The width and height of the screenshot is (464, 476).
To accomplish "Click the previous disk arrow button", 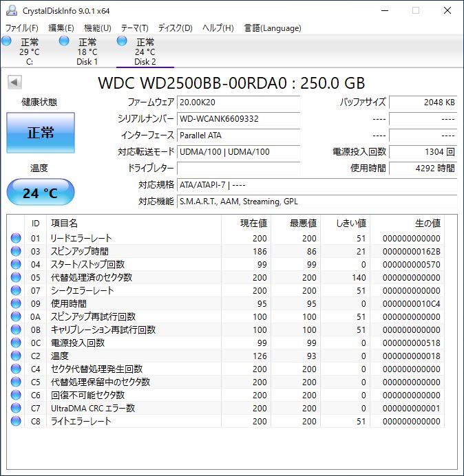I will [x=14, y=83].
